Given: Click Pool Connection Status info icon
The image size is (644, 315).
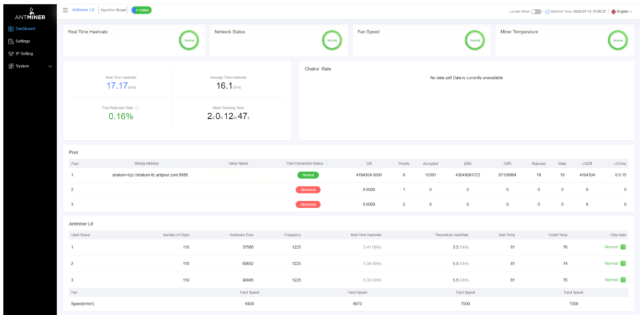Looking at the screenshot, I should click(x=327, y=163).
